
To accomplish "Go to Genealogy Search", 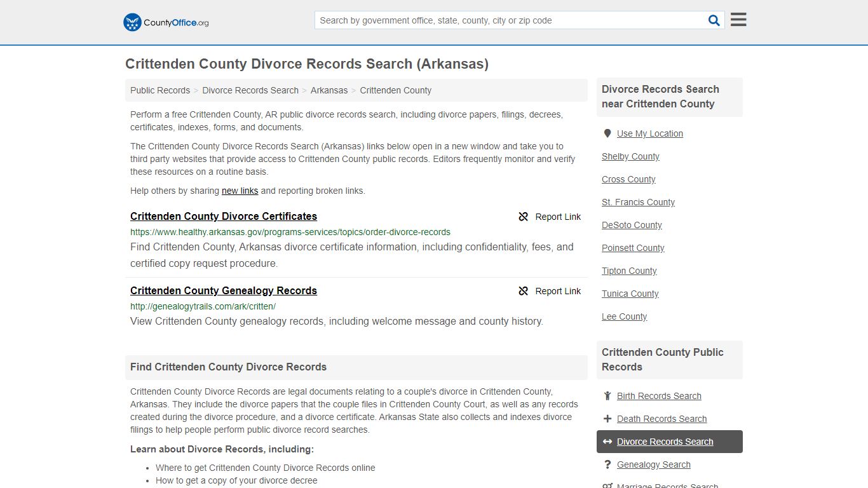I will pyautogui.click(x=653, y=464).
